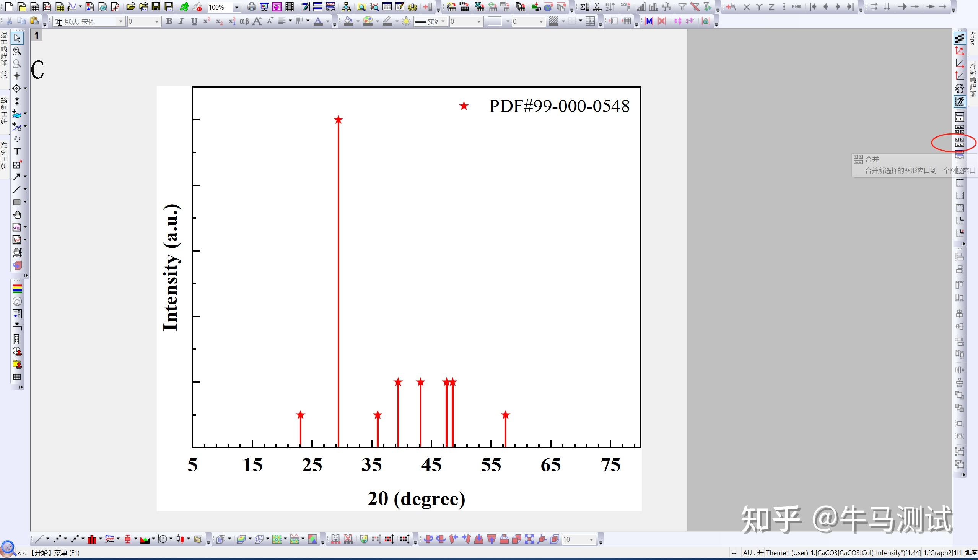
Task: Click the Merge graph windows icon
Action: [x=960, y=142]
